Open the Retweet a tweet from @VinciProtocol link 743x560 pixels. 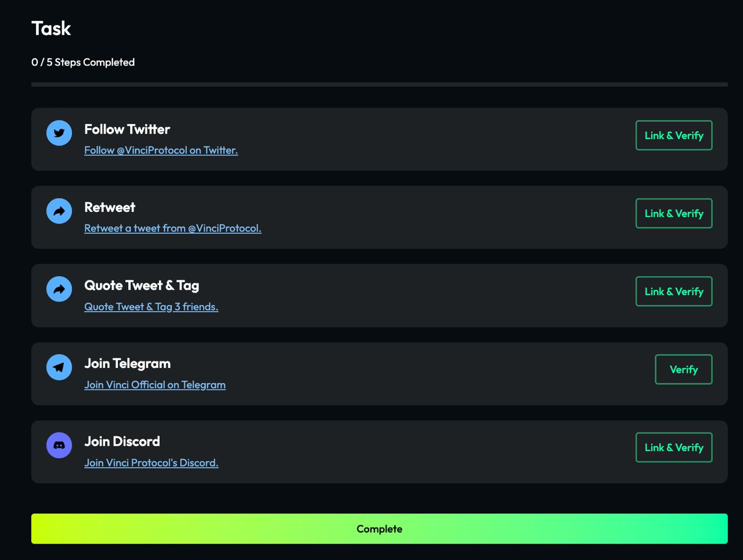[173, 228]
